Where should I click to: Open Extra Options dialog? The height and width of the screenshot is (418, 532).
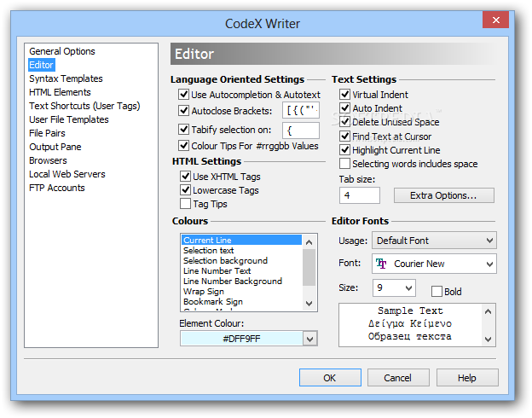pyautogui.click(x=444, y=195)
